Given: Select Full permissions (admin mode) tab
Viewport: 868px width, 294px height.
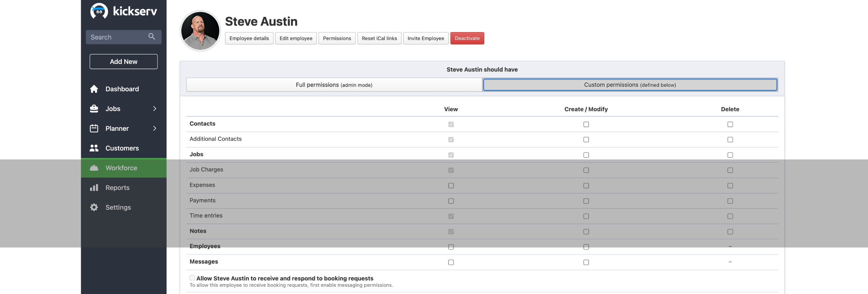Looking at the screenshot, I should [334, 85].
